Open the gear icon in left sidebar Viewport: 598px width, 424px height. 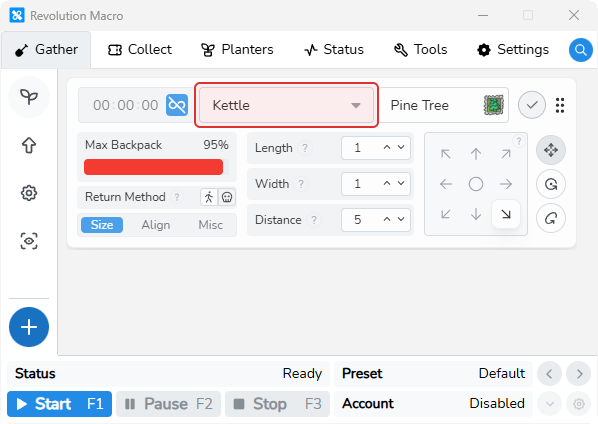[29, 193]
